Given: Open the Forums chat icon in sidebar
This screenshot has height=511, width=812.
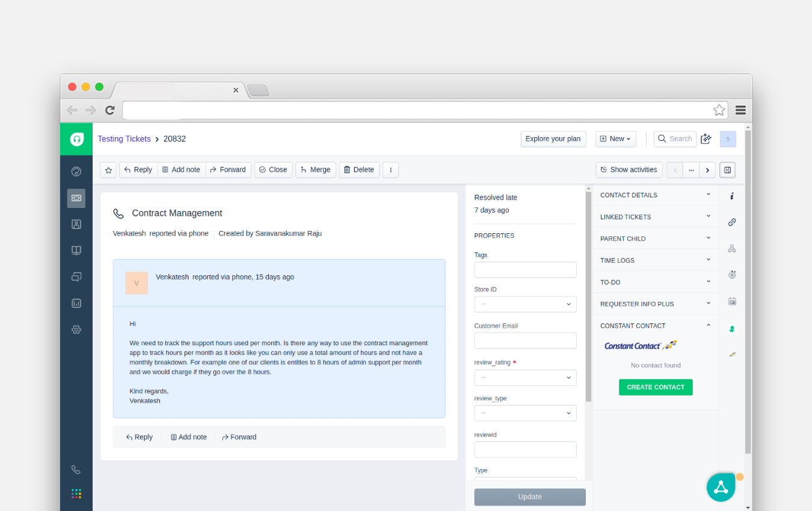Looking at the screenshot, I should [x=76, y=277].
